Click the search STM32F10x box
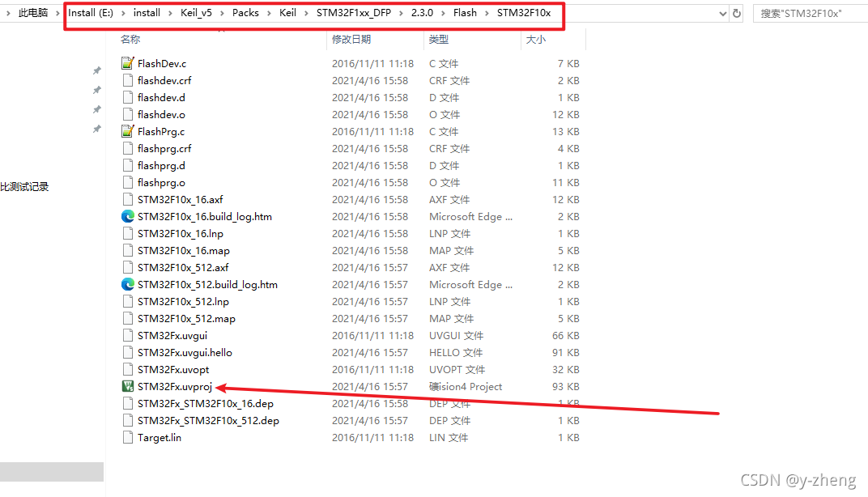This screenshot has height=497, width=868. pyautogui.click(x=811, y=13)
